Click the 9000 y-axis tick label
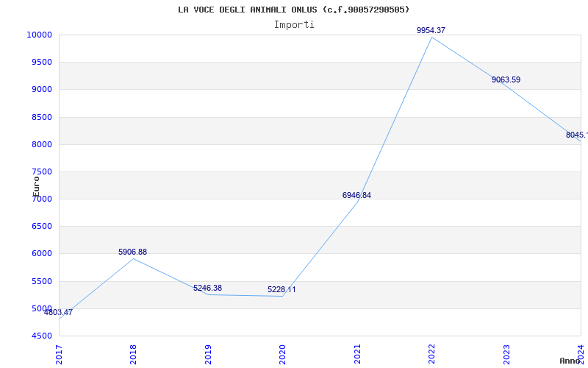 pyautogui.click(x=42, y=89)
